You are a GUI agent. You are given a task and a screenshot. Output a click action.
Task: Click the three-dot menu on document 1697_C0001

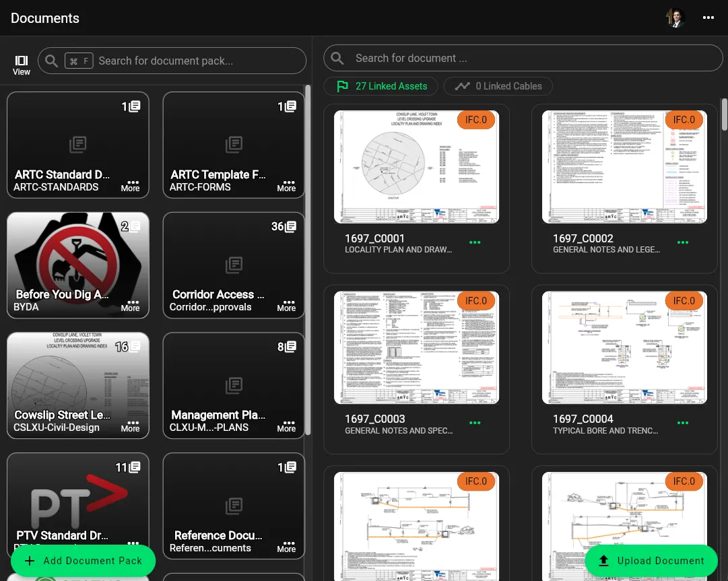point(475,242)
